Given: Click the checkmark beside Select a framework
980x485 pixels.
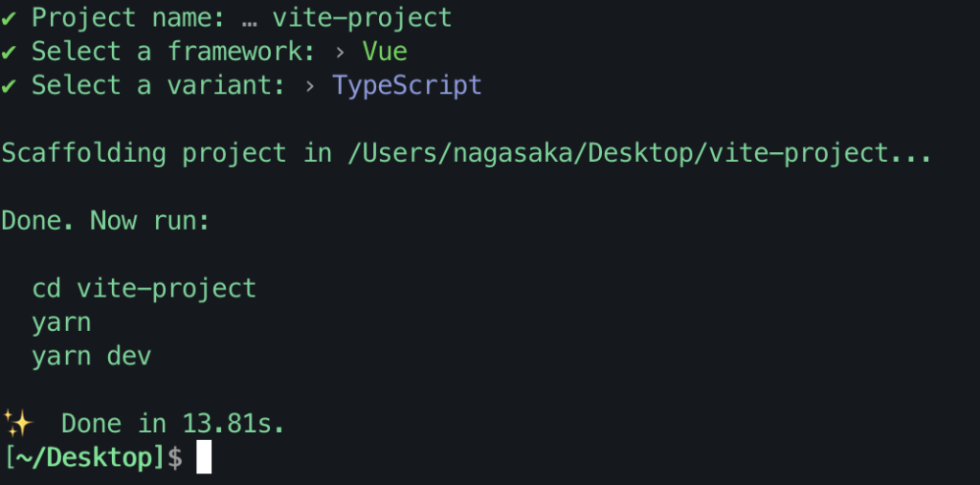Looking at the screenshot, I should click(8, 53).
